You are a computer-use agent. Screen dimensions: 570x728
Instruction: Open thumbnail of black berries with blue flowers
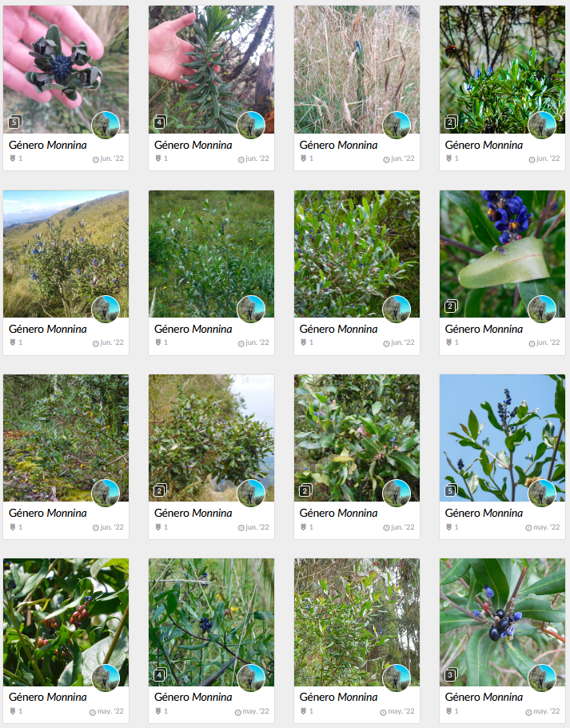(x=502, y=622)
